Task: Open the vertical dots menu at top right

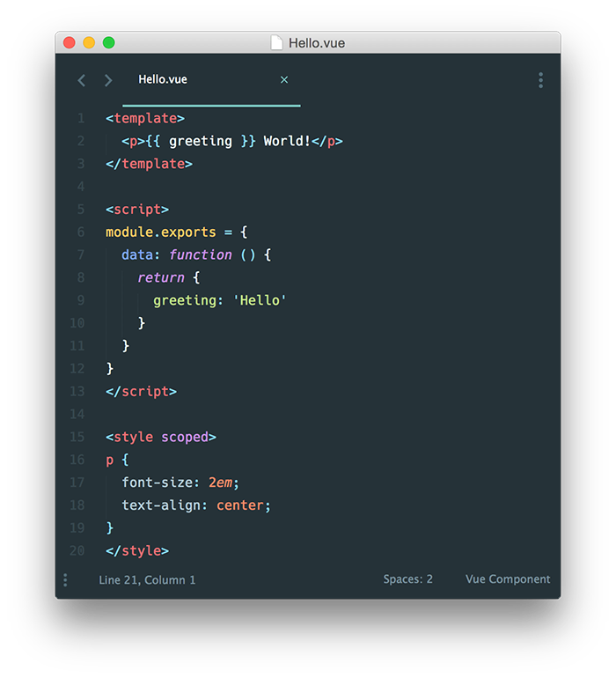Action: tap(540, 80)
